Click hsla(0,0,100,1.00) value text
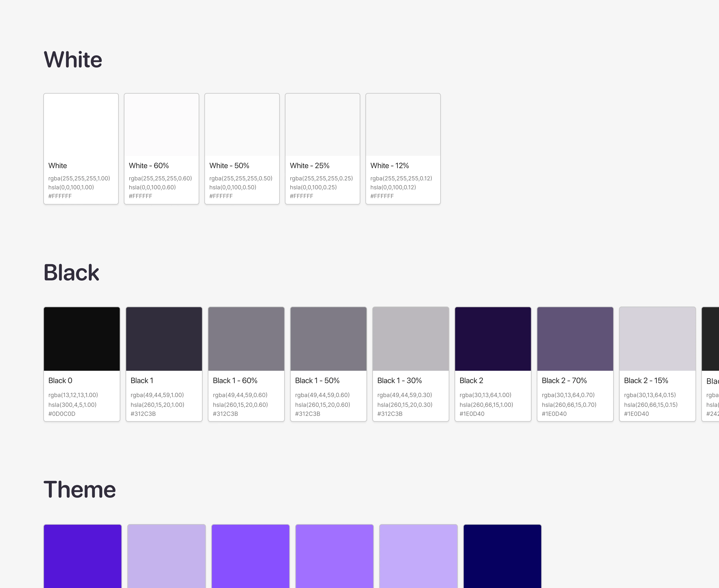 click(x=71, y=187)
